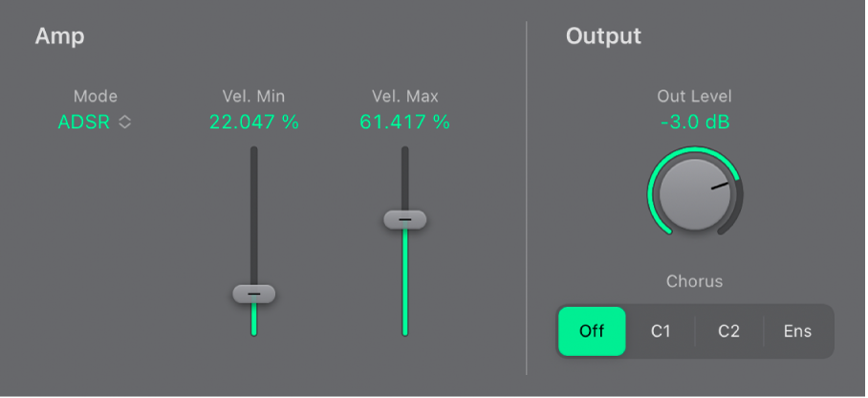Click the up-down chevron beside ADSR

click(124, 122)
